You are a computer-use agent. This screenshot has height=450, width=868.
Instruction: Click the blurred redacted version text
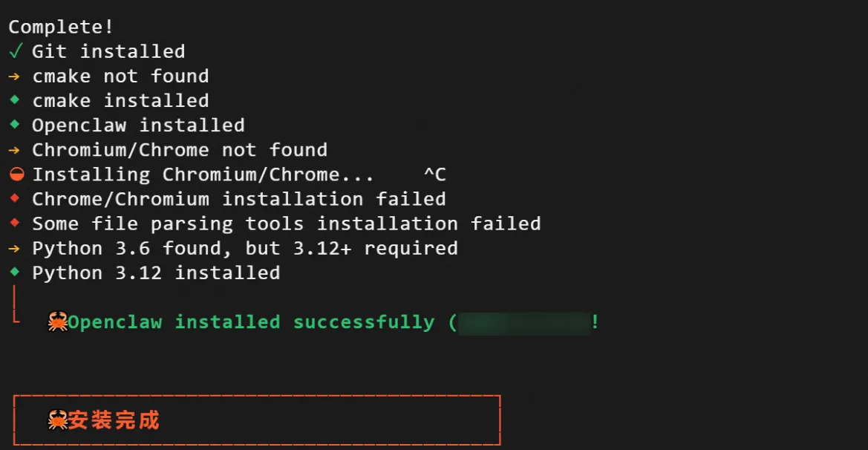click(x=524, y=323)
